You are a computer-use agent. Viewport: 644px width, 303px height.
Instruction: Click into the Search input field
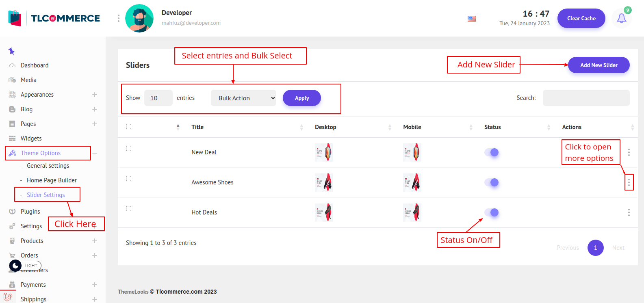pos(586,98)
